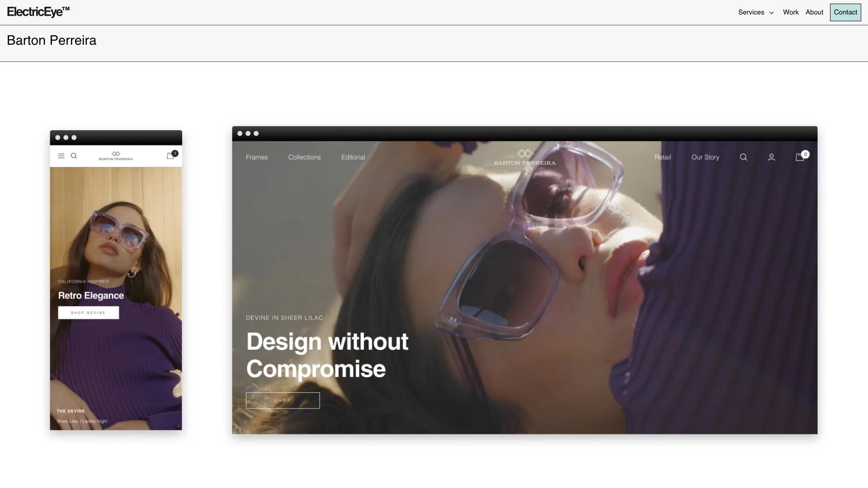868x488 pixels.
Task: Click the ElectricEye logo
Action: pos(38,12)
